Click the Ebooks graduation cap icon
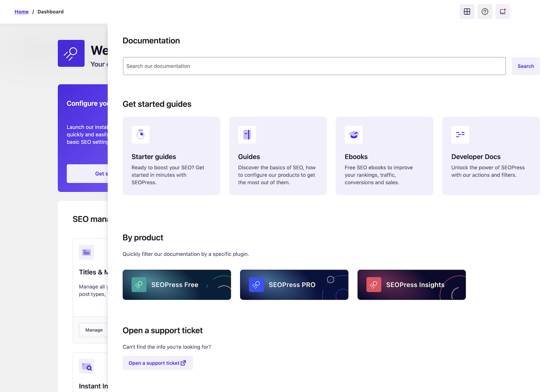555x392 pixels. point(354,135)
